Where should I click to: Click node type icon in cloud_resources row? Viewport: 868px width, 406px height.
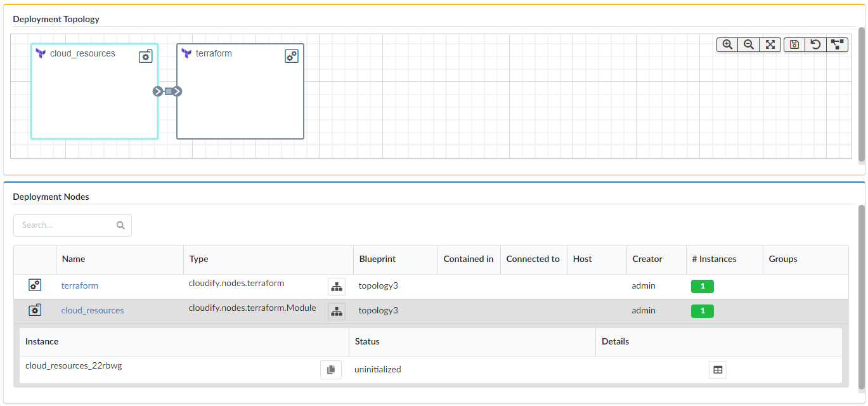(x=35, y=310)
